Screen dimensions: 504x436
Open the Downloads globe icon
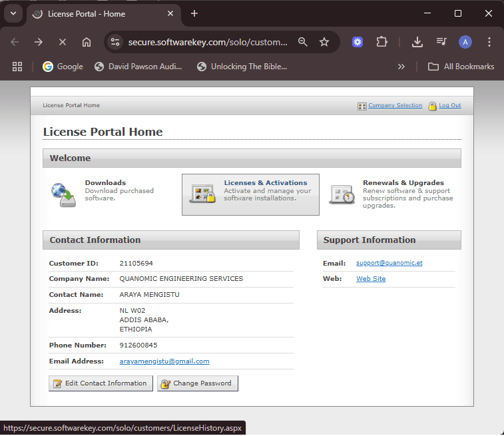64,194
